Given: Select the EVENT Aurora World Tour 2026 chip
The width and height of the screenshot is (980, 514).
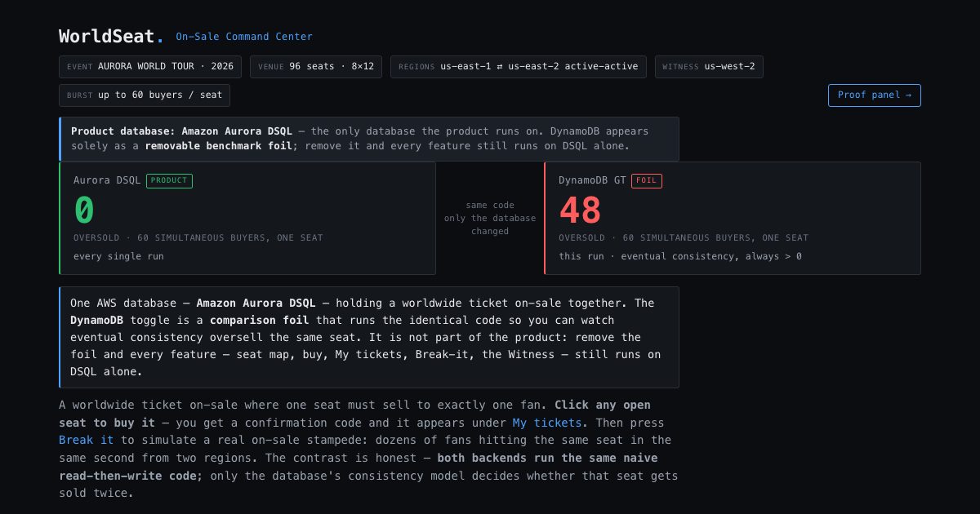Looking at the screenshot, I should pos(150,67).
